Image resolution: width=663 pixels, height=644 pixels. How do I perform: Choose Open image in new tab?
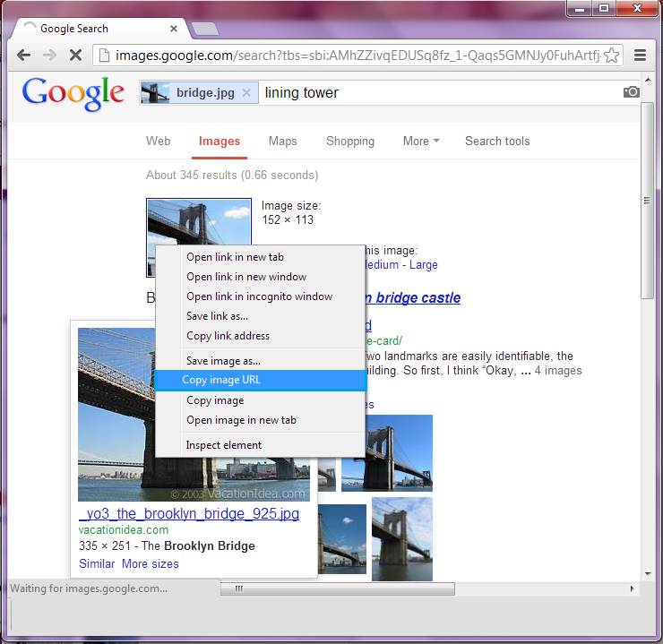(x=260, y=420)
